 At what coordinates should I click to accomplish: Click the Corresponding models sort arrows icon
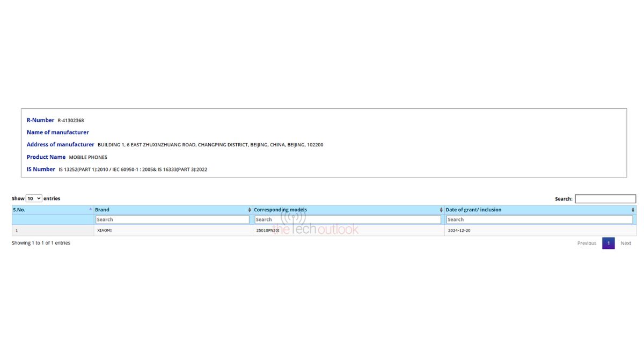coord(441,210)
